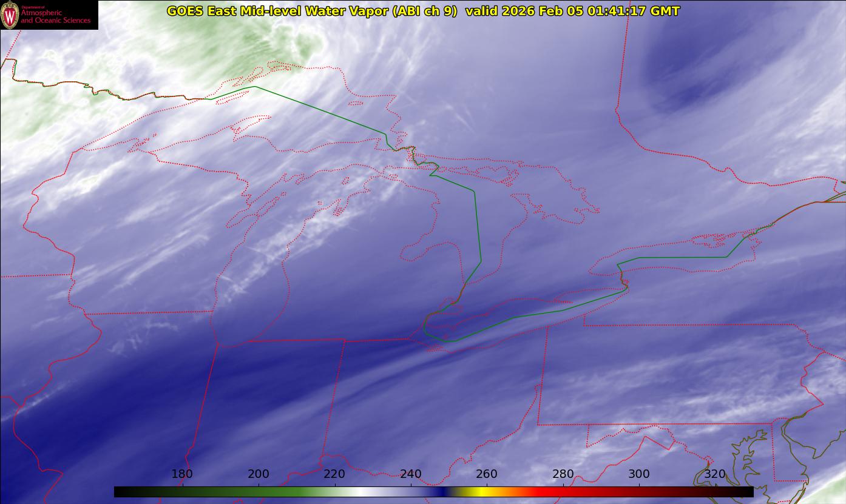846x504 pixels.
Task: Click the bright red segment of the colorbar
Action: (x=540, y=492)
